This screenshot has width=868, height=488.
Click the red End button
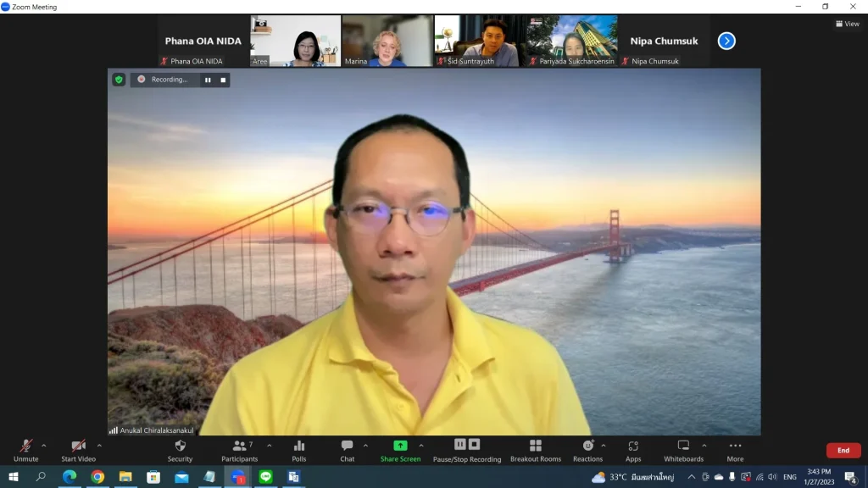click(843, 451)
